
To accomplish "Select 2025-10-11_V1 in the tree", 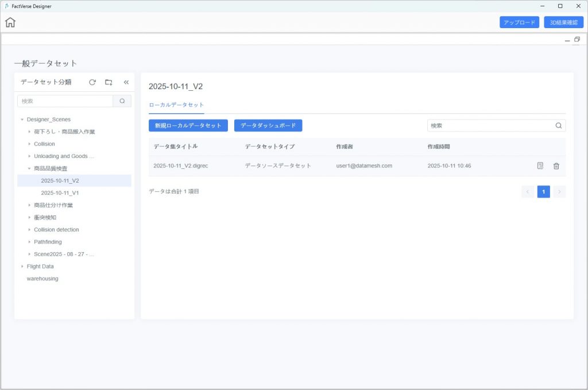I will tap(60, 193).
